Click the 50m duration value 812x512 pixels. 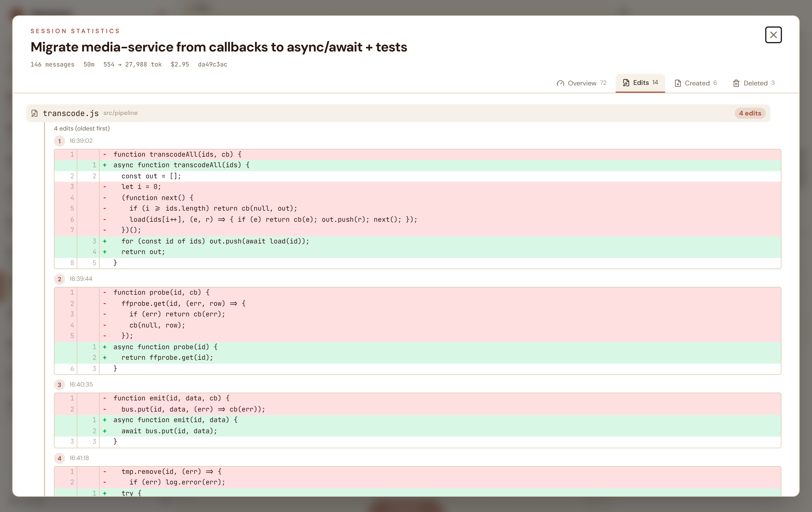(89, 65)
